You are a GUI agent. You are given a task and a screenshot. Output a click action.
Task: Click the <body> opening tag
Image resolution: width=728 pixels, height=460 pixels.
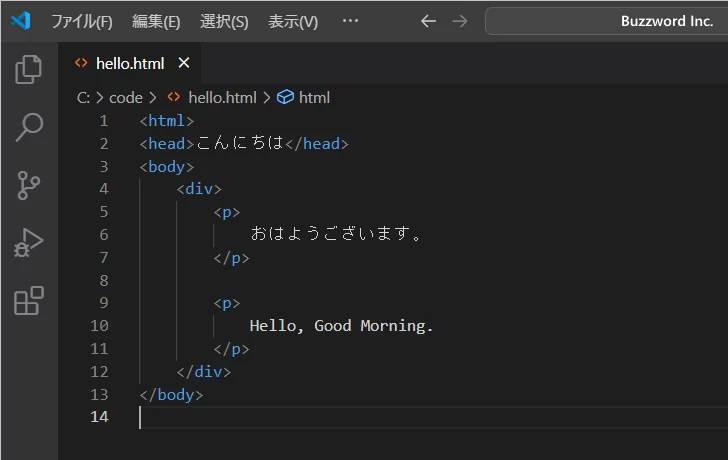pyautogui.click(x=167, y=167)
